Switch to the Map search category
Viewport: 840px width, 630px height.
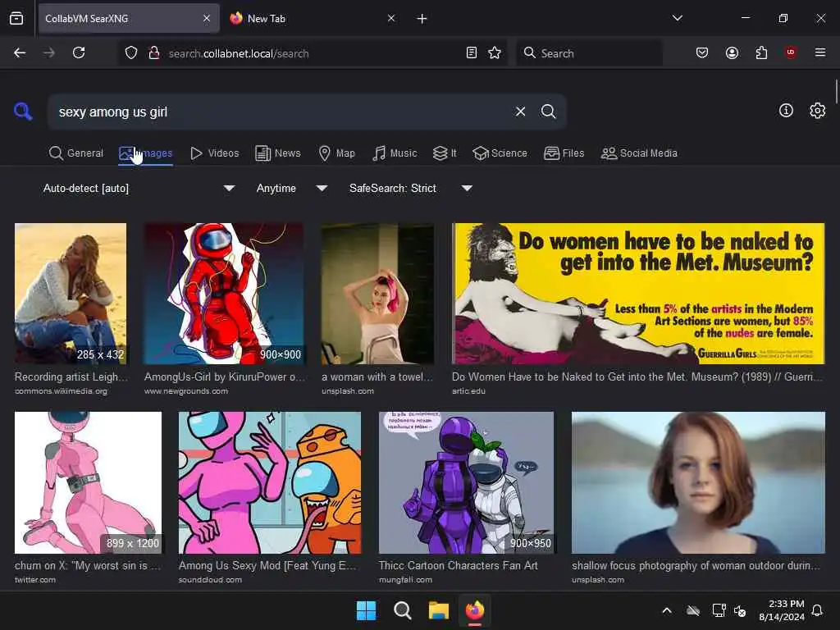336,153
